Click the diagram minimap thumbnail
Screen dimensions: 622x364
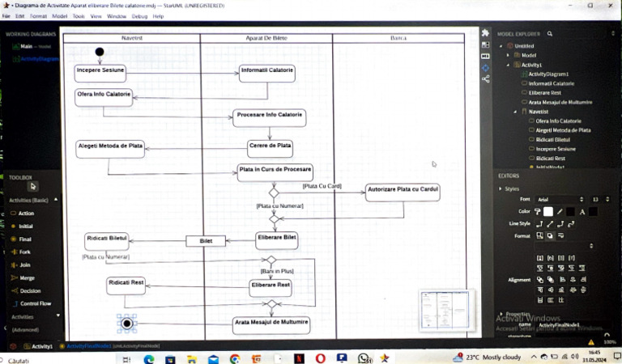point(445,310)
